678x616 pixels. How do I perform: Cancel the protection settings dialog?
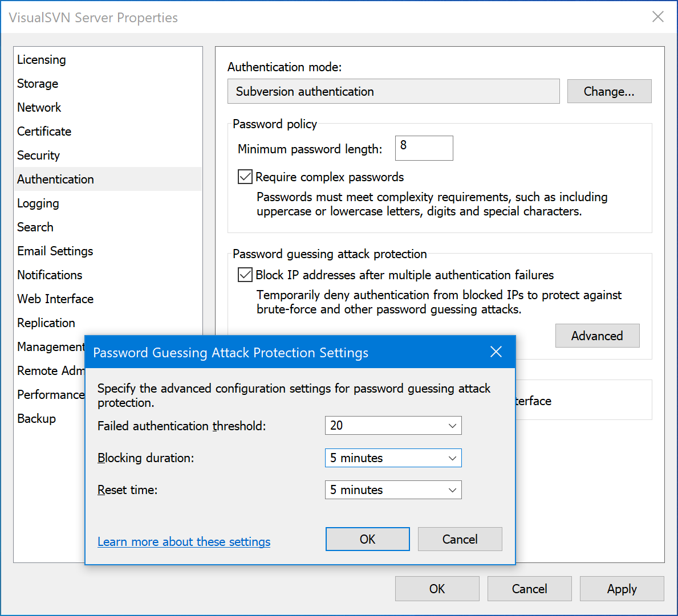coord(460,539)
